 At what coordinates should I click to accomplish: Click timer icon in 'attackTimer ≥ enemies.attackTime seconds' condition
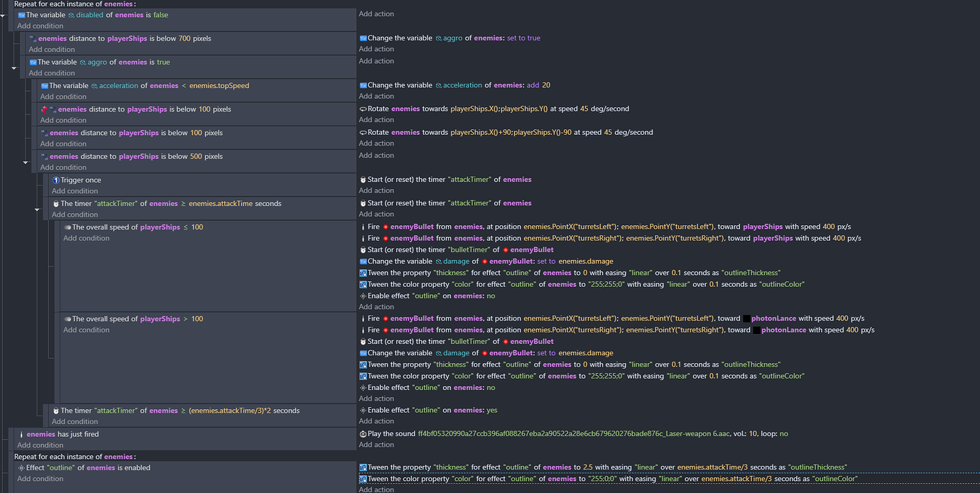pyautogui.click(x=55, y=204)
